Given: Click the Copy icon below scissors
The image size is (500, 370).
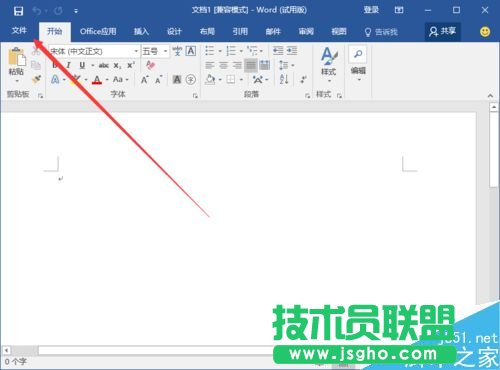Looking at the screenshot, I should pos(36,65).
